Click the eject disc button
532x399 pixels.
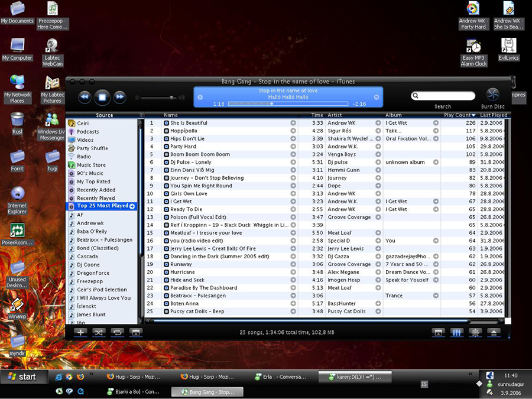pos(494,333)
